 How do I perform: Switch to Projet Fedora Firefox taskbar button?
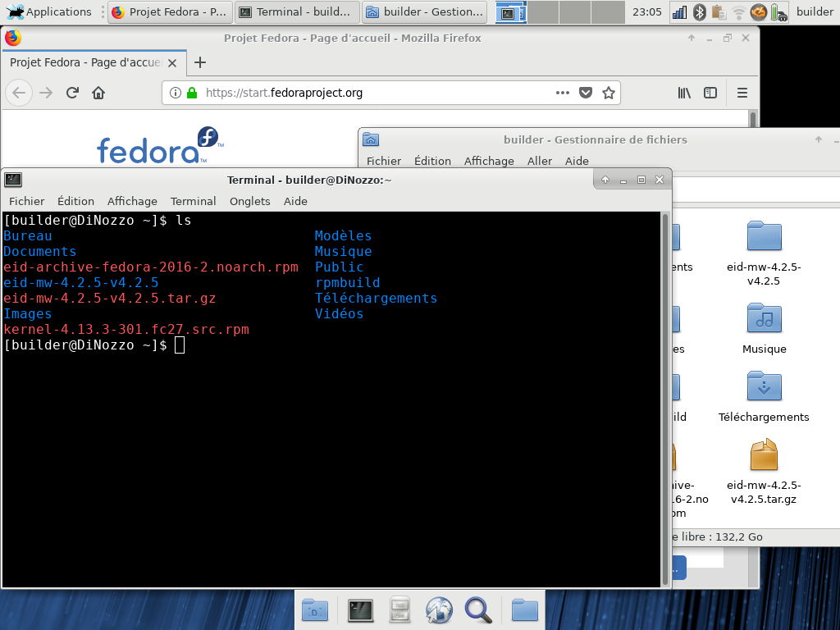[x=171, y=11]
